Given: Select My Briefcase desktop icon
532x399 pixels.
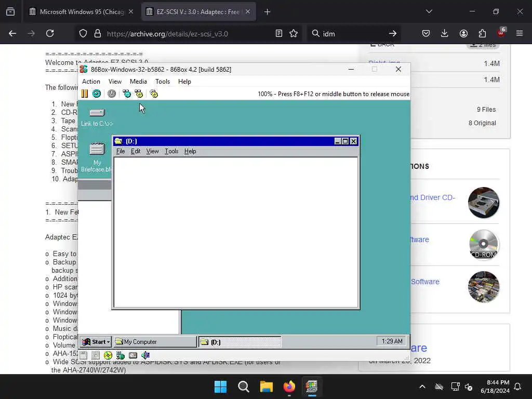Looking at the screenshot, I should pos(97,157).
